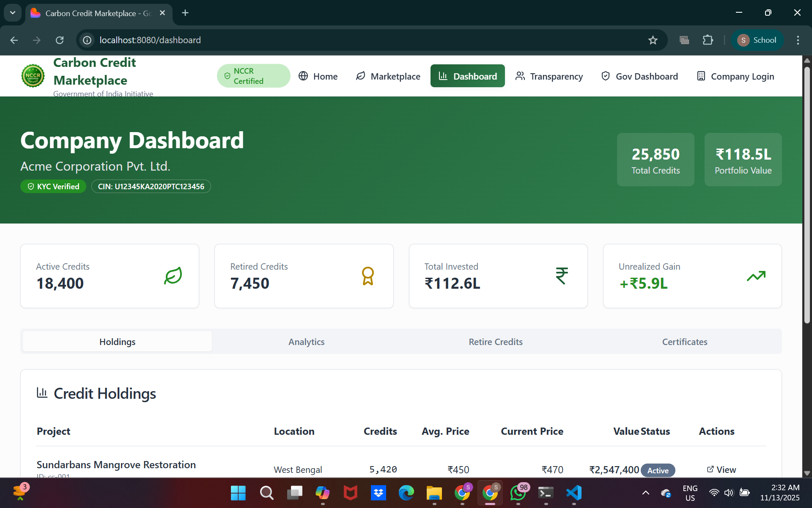This screenshot has width=812, height=508.
Task: Switch to the Analytics tab
Action: pyautogui.click(x=306, y=342)
